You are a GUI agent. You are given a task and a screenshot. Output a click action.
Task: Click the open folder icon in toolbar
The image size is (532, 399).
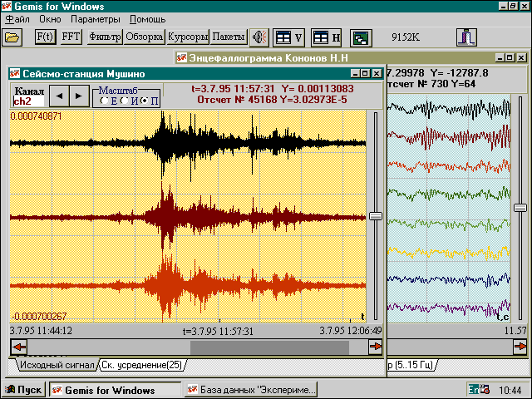coord(12,37)
